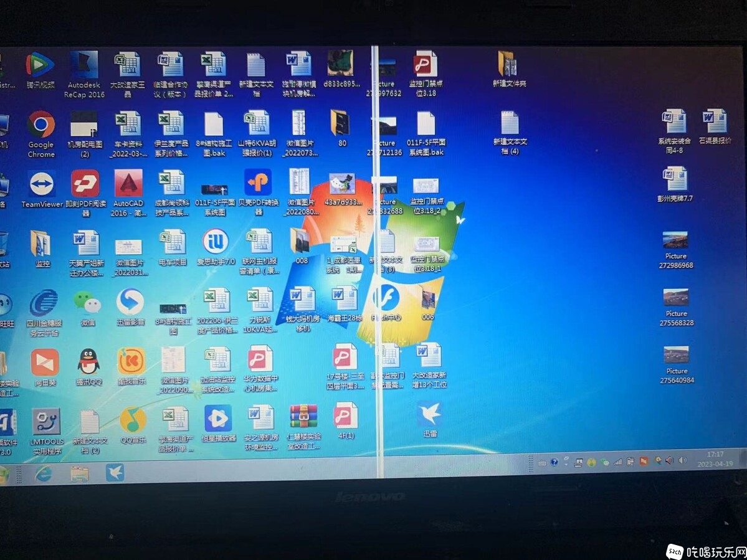
Task: Open WeChat icon in system tray
Action: pyautogui.click(x=604, y=462)
